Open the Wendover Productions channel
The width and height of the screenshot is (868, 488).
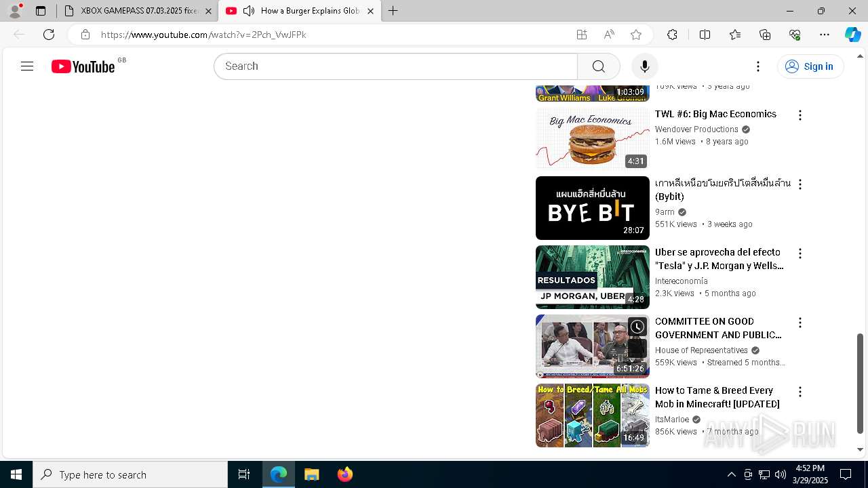tap(696, 129)
